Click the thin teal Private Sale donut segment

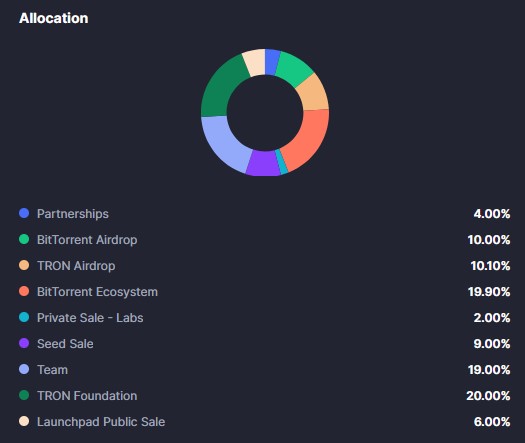(282, 162)
